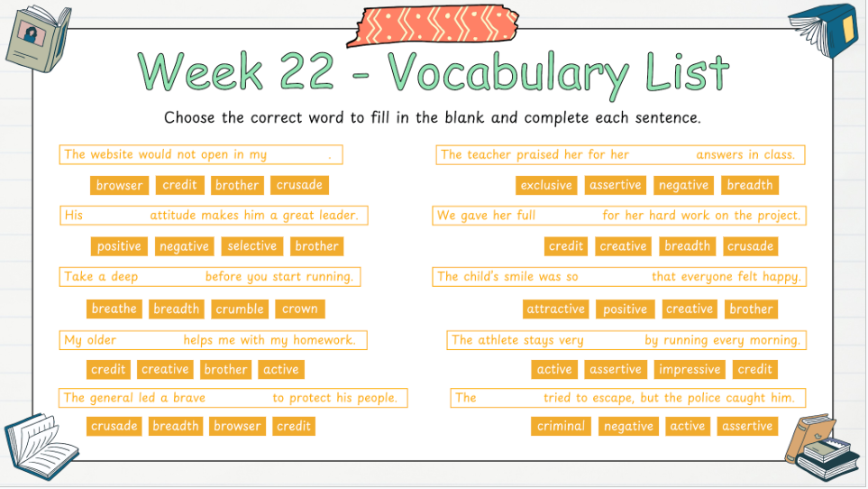Click the 'Week 22 - Vocabulary List' title
Screen dimensions: 868x489
coord(433,72)
